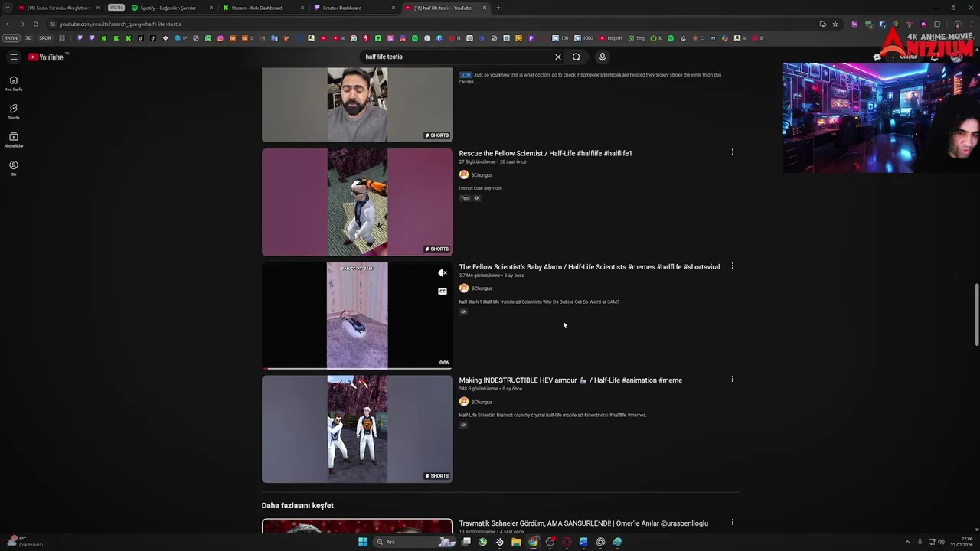Viewport: 980px width, 551px height.
Task: Open the YAYIN bookmark folder
Action: tap(11, 38)
